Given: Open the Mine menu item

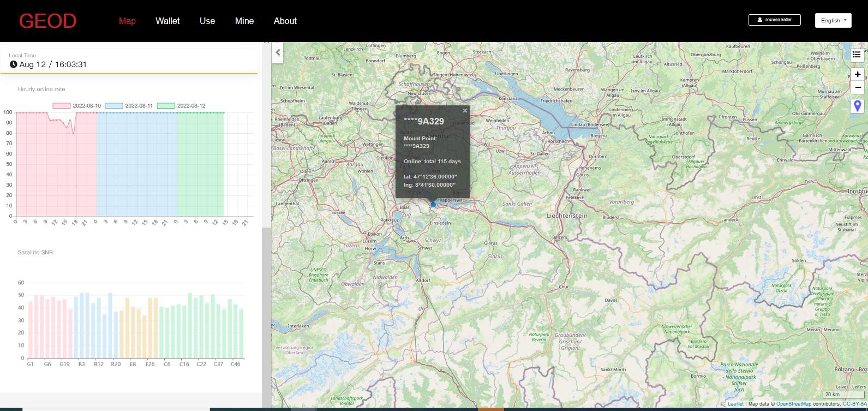Looking at the screenshot, I should pos(244,21).
